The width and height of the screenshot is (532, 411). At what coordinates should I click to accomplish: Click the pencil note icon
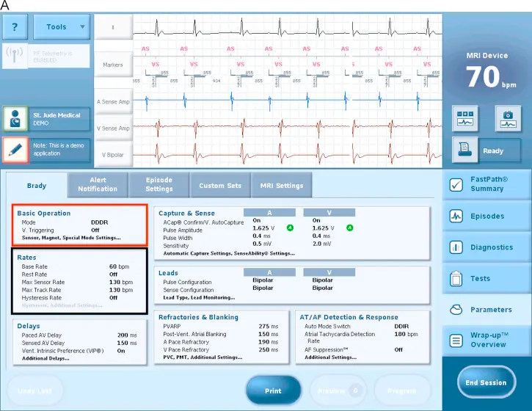coord(15,150)
